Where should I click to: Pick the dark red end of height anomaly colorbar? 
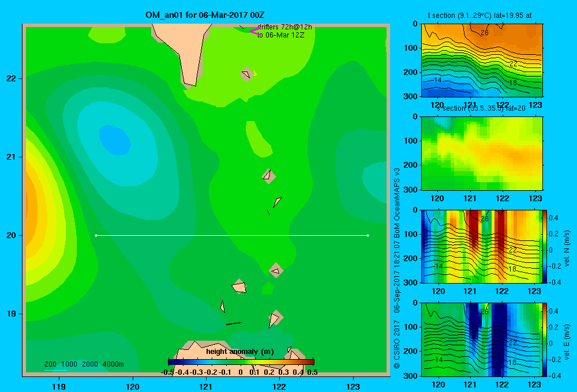click(x=310, y=362)
